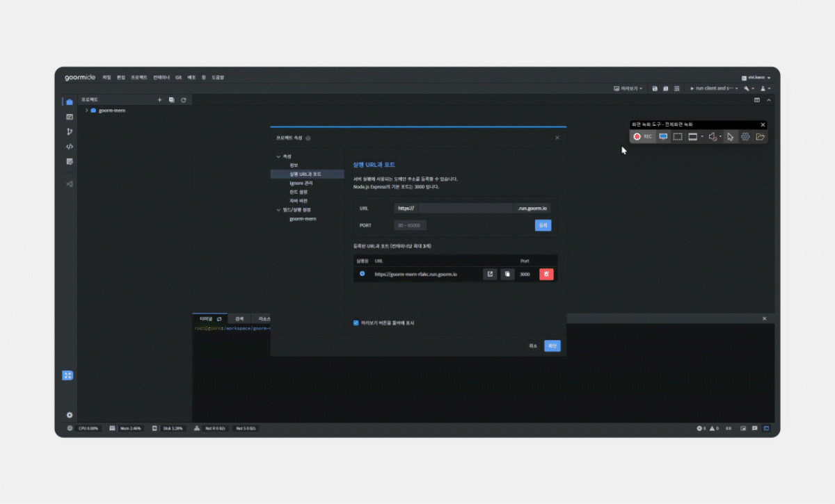The image size is (835, 504).
Task: Open the second menu bar item
Action: click(x=121, y=77)
